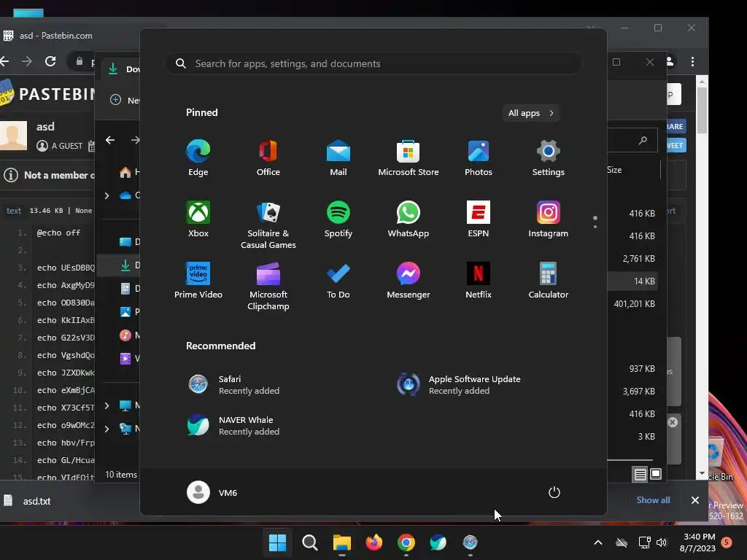Image resolution: width=747 pixels, height=560 pixels.
Task: Switch to Firefox on the taskbar
Action: 374,542
